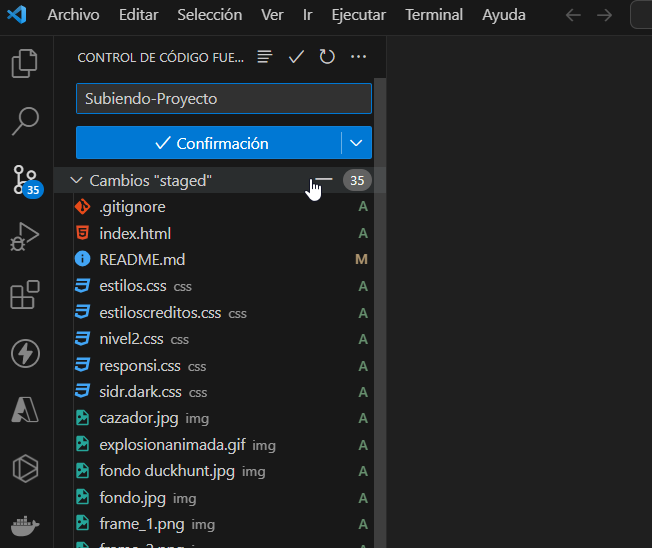Open the Archivo menu
Viewport: 652px width, 548px height.
tap(73, 15)
